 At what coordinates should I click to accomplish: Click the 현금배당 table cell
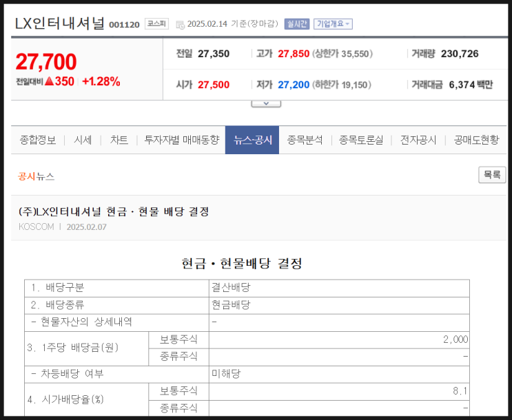point(339,305)
